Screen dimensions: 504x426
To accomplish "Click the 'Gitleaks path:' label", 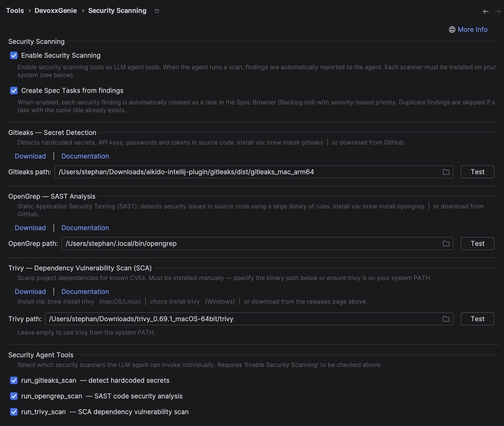I will click(x=30, y=172).
